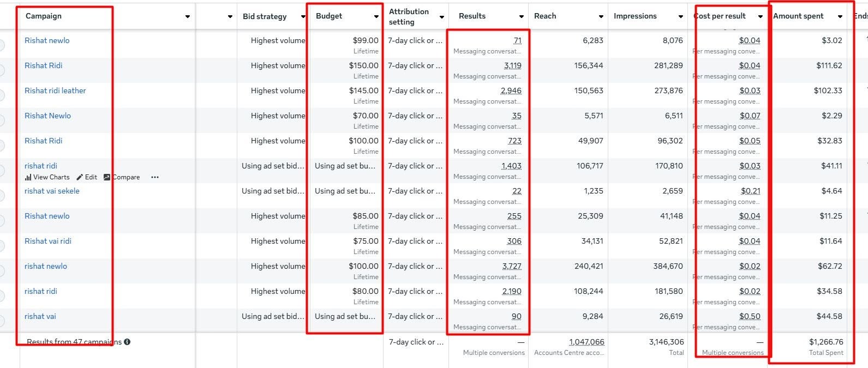The width and height of the screenshot is (868, 368).
Task: Click the 1,047,066 total reach value
Action: 586,342
